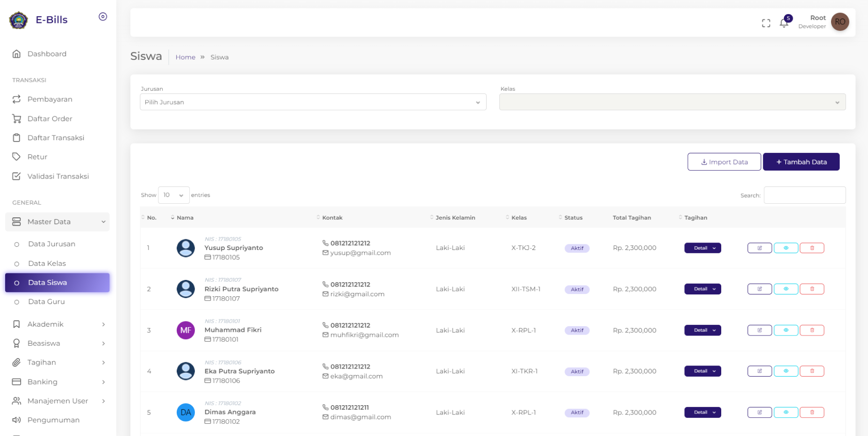
Task: Click the edit icon for Eka Putra Supriyanto
Action: [x=759, y=371]
